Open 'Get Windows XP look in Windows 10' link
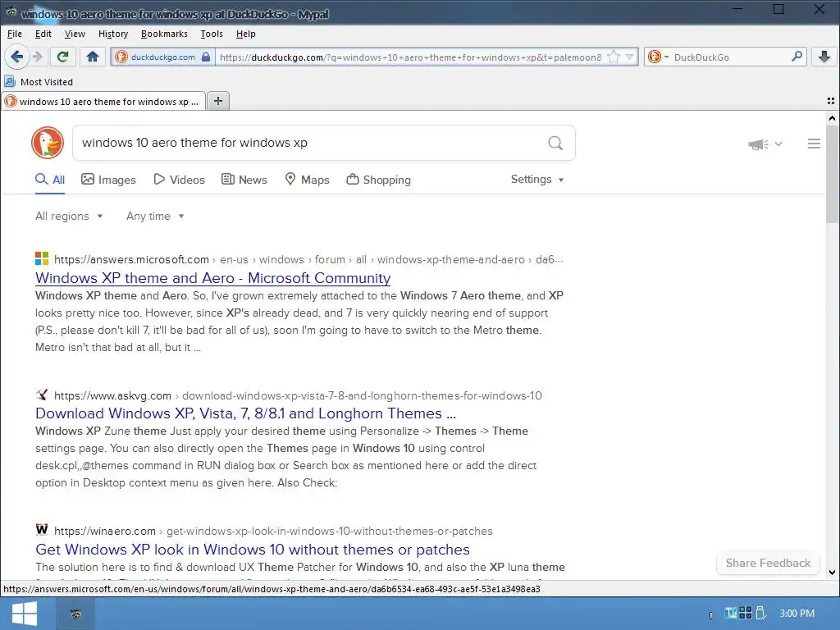840x630 pixels. pyautogui.click(x=253, y=549)
